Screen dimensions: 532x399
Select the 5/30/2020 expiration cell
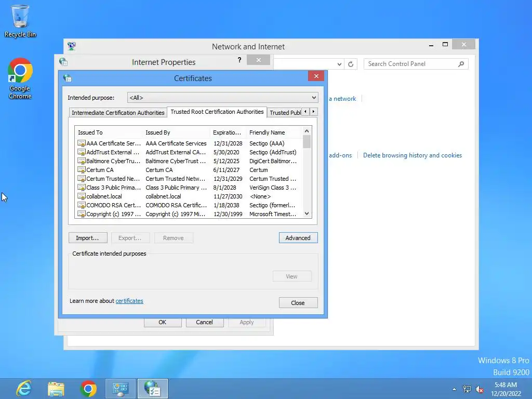pyautogui.click(x=227, y=152)
